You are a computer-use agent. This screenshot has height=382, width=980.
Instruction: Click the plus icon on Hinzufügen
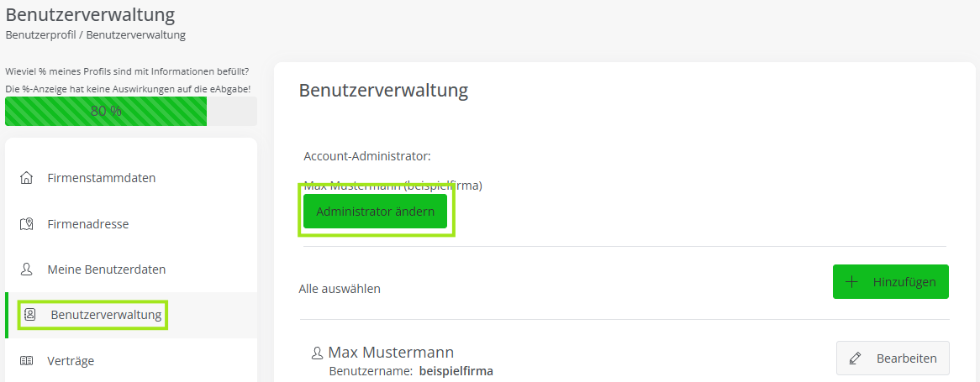click(x=851, y=282)
